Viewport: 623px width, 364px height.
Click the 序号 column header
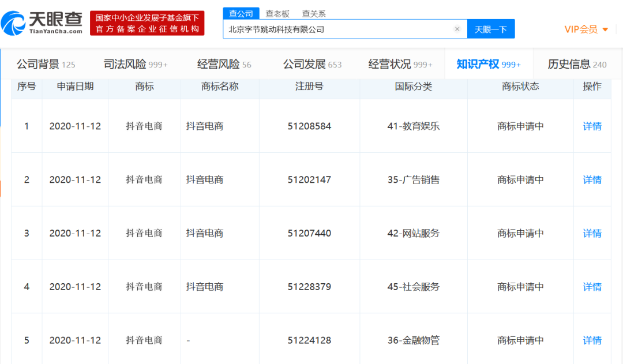tap(27, 86)
